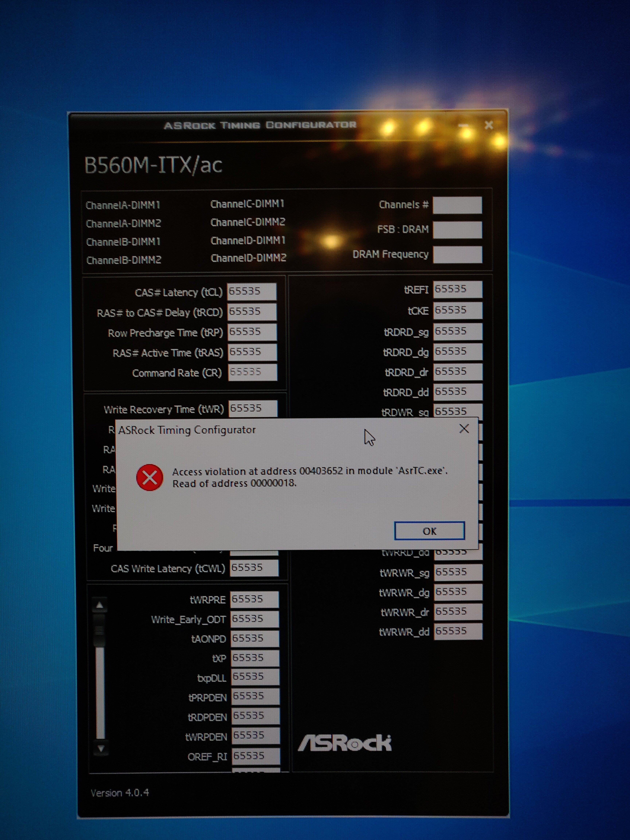The height and width of the screenshot is (840, 630).
Task: Click the CAS# Latency (tCL) value field
Action: pyautogui.click(x=252, y=291)
